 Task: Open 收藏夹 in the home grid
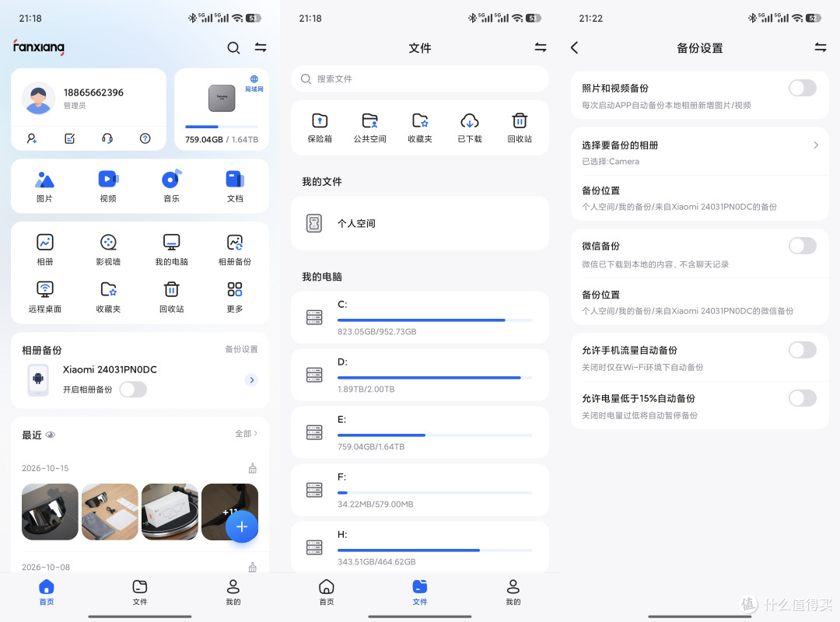108,297
